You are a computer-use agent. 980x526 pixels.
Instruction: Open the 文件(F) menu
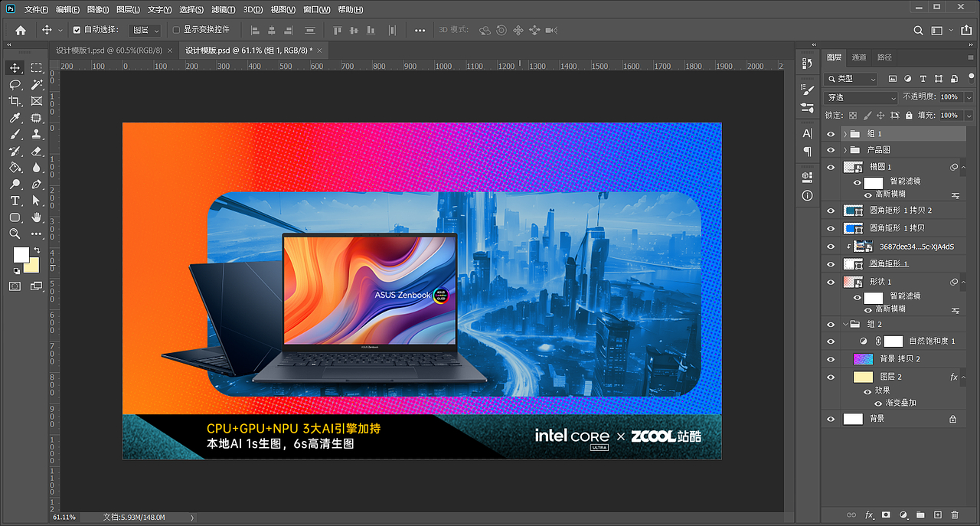click(36, 10)
